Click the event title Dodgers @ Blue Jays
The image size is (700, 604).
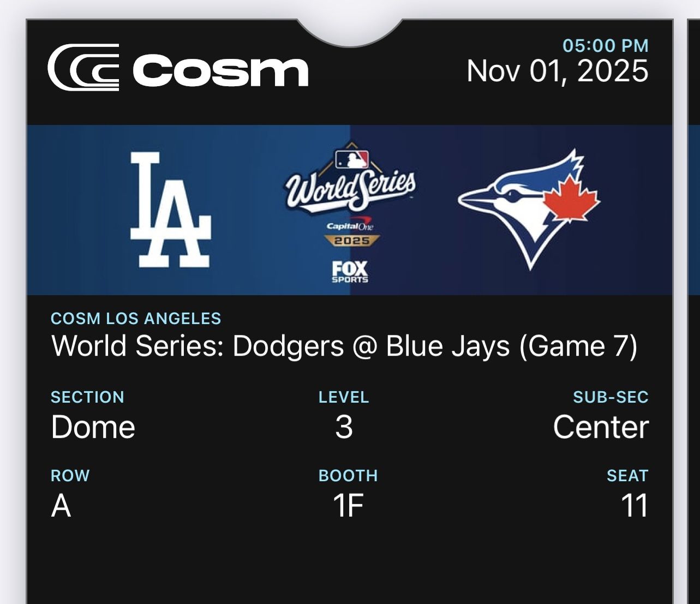pyautogui.click(x=344, y=345)
